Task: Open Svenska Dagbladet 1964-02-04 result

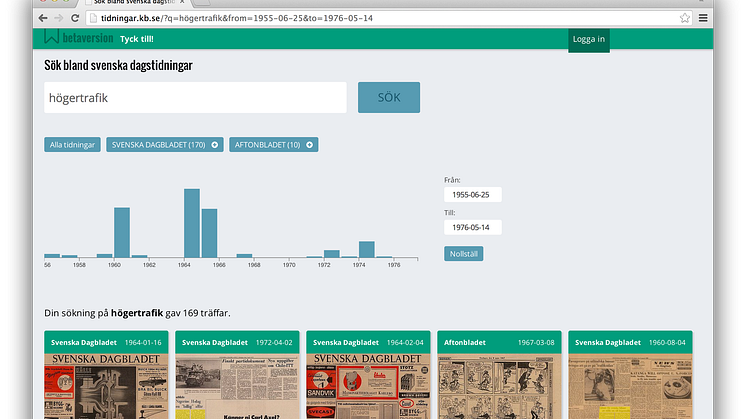Action: [x=368, y=375]
